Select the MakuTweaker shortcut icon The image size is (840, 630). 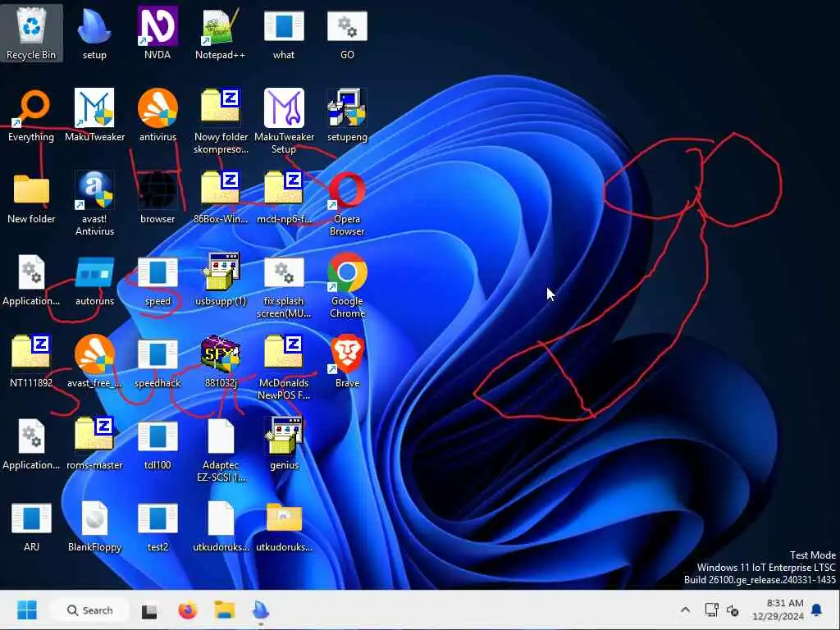(94, 115)
